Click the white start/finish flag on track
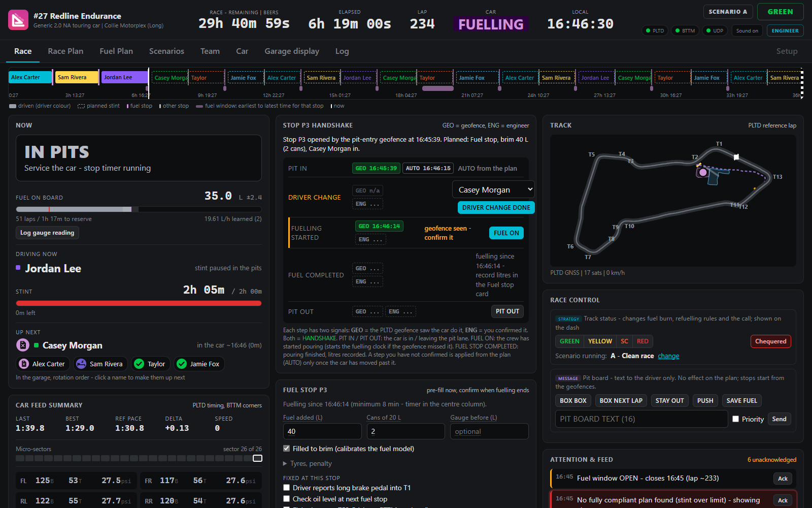This screenshot has height=508, width=812. [736, 157]
